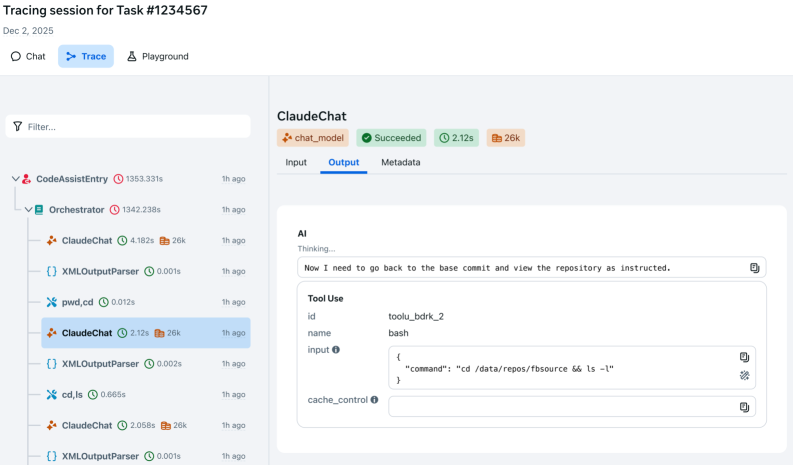The width and height of the screenshot is (793, 465).
Task: Click the tool id toolu_bdrk_2
Action: [416, 316]
